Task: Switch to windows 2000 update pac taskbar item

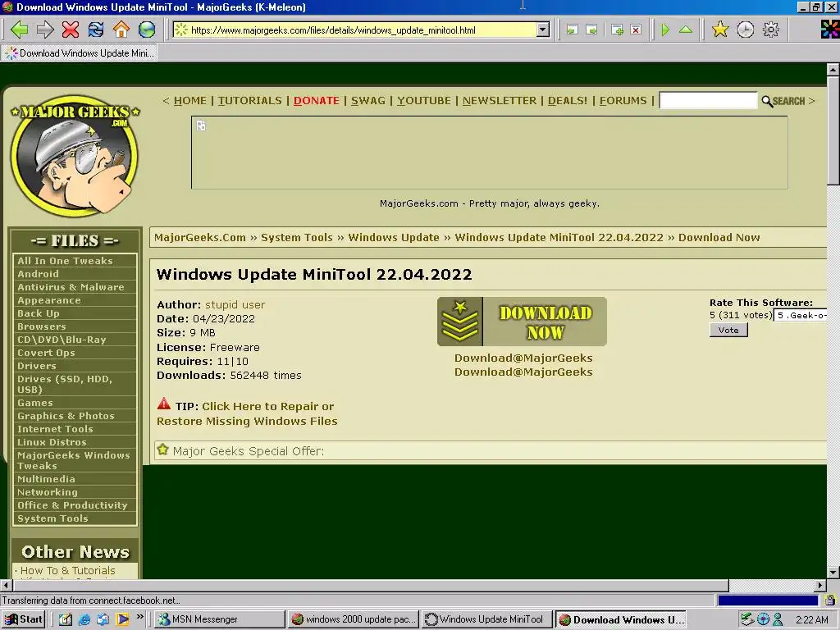Action: (354, 619)
